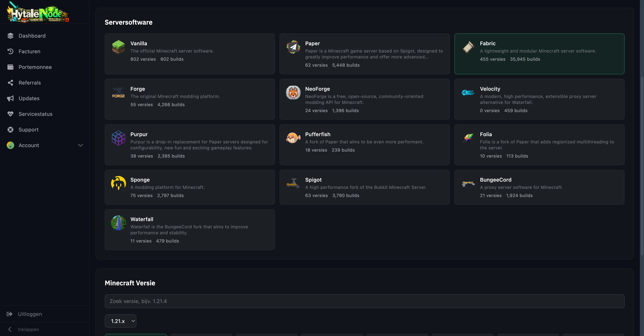This screenshot has height=336, width=644.
Task: Click the Paper airplane icon
Action: coord(293,47)
